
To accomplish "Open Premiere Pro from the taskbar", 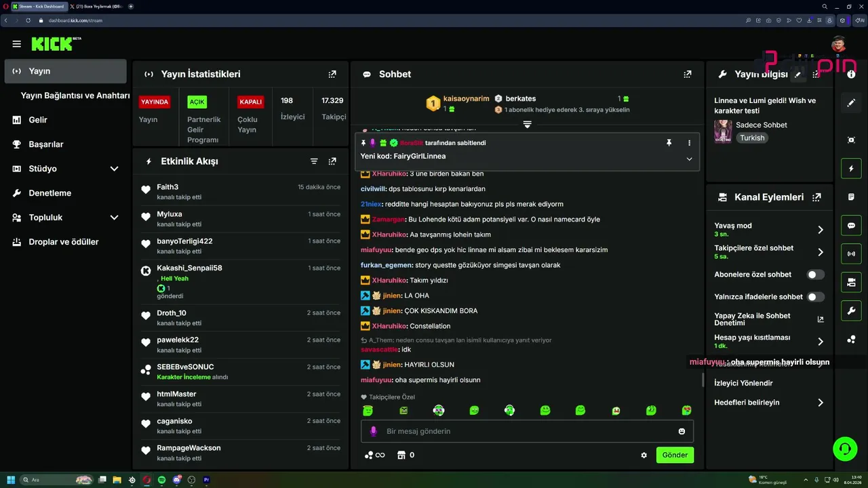I will [207, 480].
